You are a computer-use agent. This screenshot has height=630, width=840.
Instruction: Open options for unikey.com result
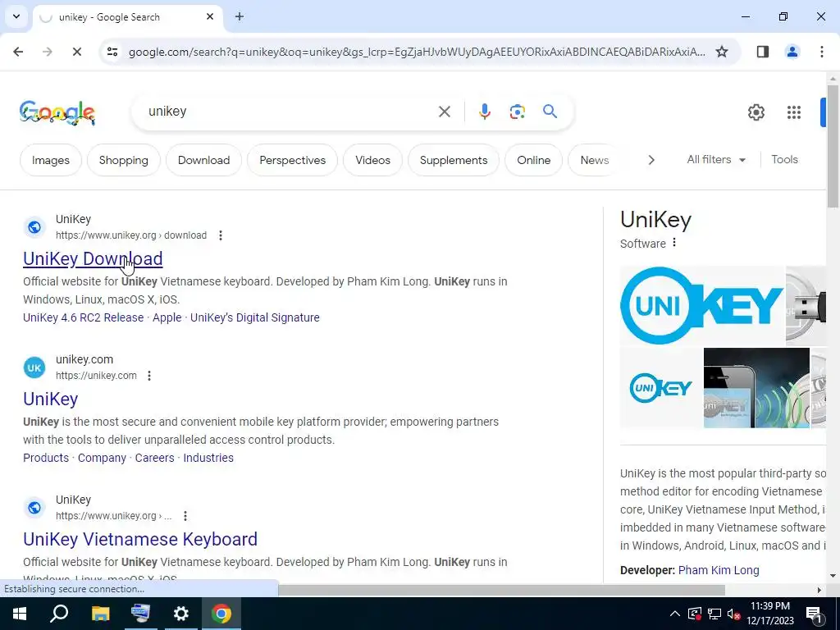pyautogui.click(x=149, y=376)
